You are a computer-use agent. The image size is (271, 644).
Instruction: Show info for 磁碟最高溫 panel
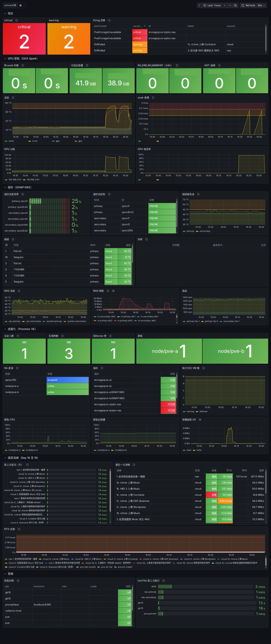(x=198, y=194)
